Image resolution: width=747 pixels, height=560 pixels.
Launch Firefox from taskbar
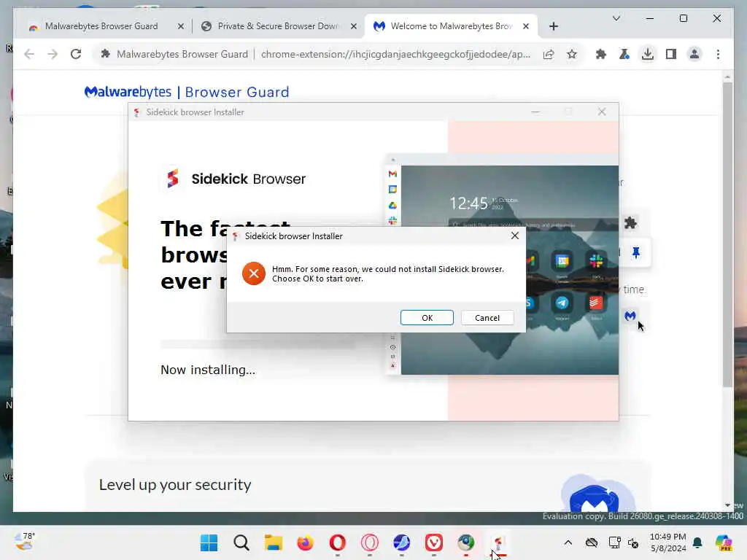[306, 542]
